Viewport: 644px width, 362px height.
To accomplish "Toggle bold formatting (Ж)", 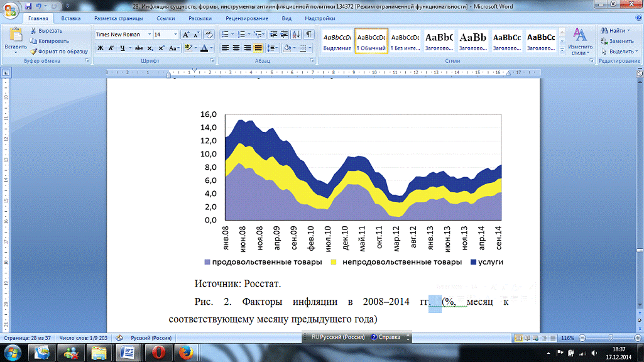I will [x=100, y=48].
